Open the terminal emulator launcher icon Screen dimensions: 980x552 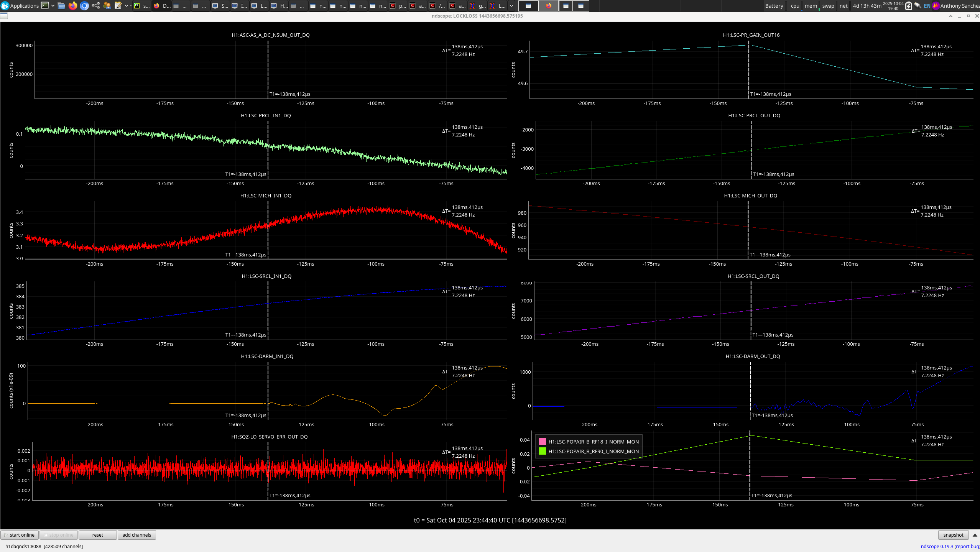click(45, 5)
